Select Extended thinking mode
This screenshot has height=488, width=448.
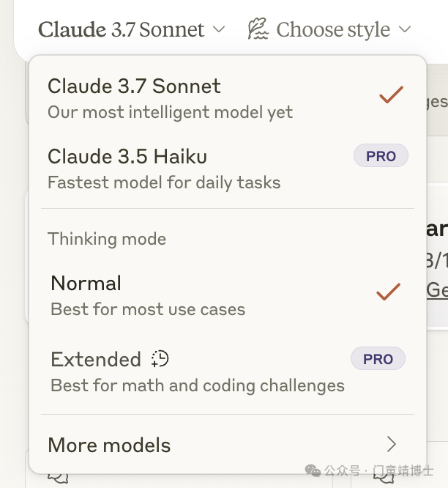point(228,371)
